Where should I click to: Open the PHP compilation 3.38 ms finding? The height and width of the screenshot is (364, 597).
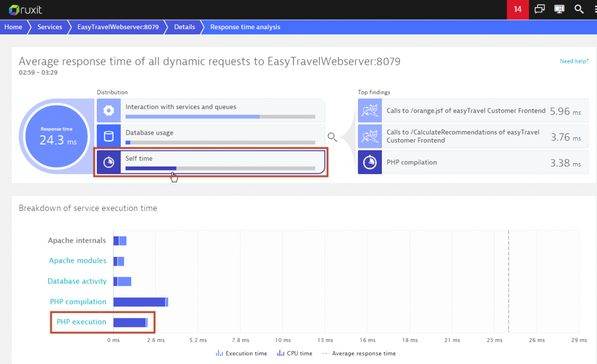tap(473, 162)
